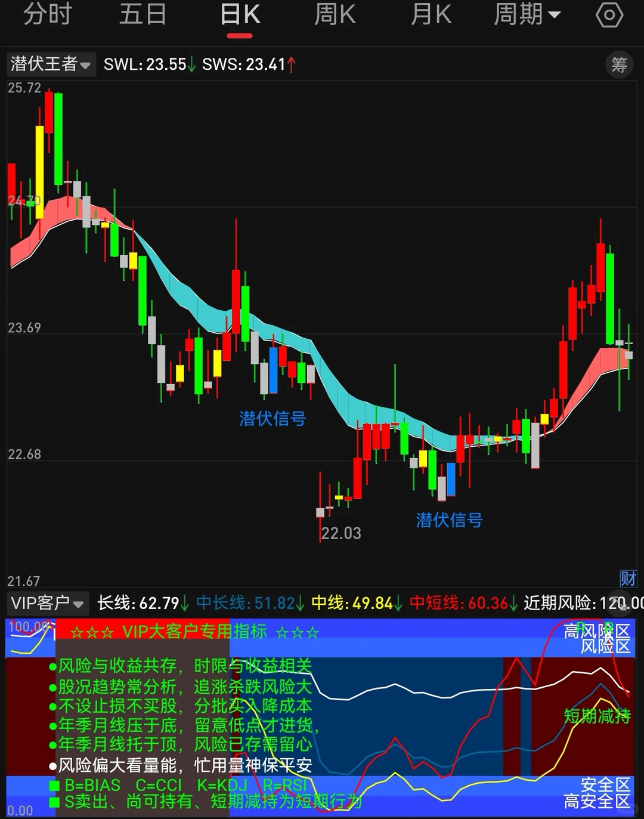Click the 中长线: 51.82 indicator value
644x819 pixels.
(250, 603)
